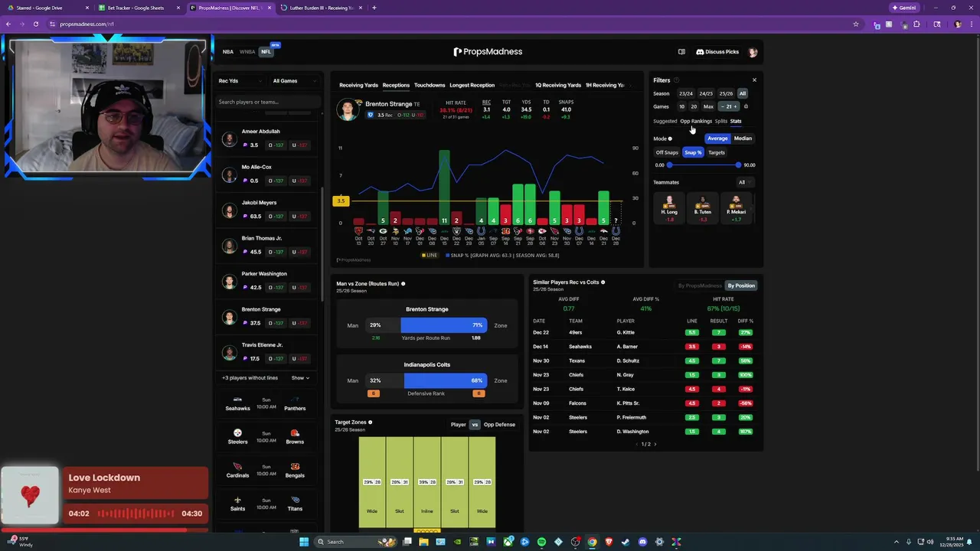
Task: Toggle the Off Snaps stat filter
Action: point(667,152)
